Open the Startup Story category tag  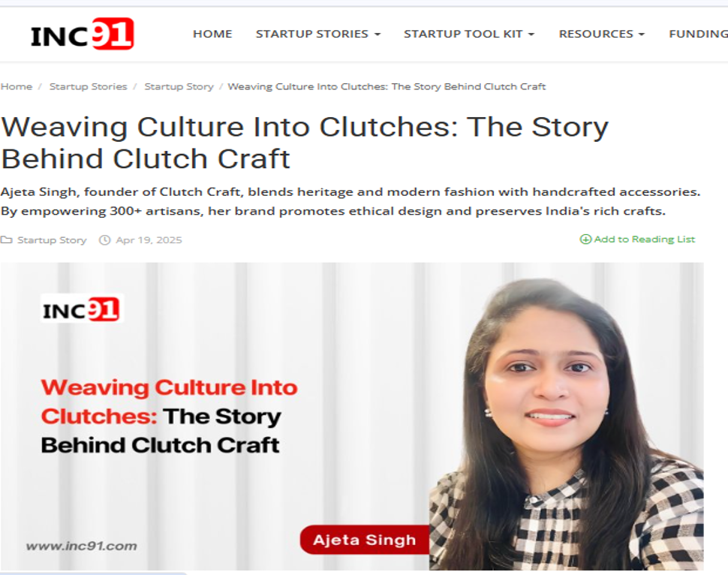(x=52, y=240)
